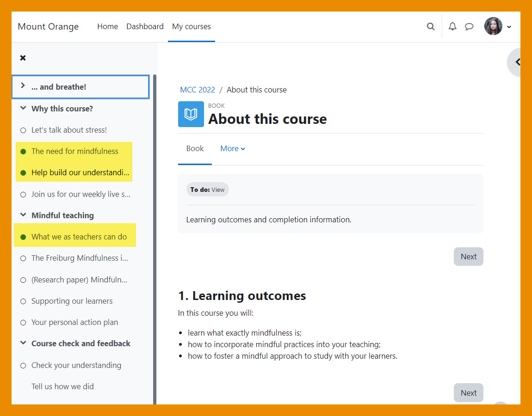Click the MCC 2022 breadcrumb link
Viewport: 532px width, 416px height.
click(198, 90)
